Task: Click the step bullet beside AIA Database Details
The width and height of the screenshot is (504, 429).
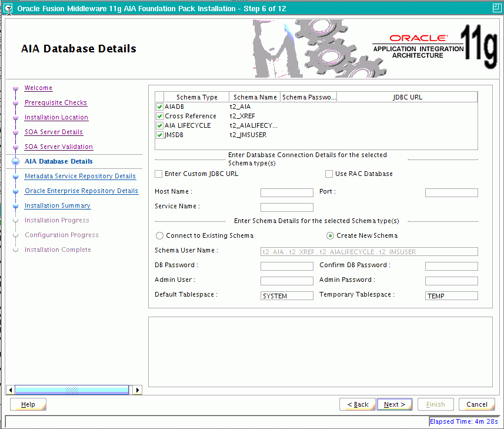Action: [x=15, y=161]
